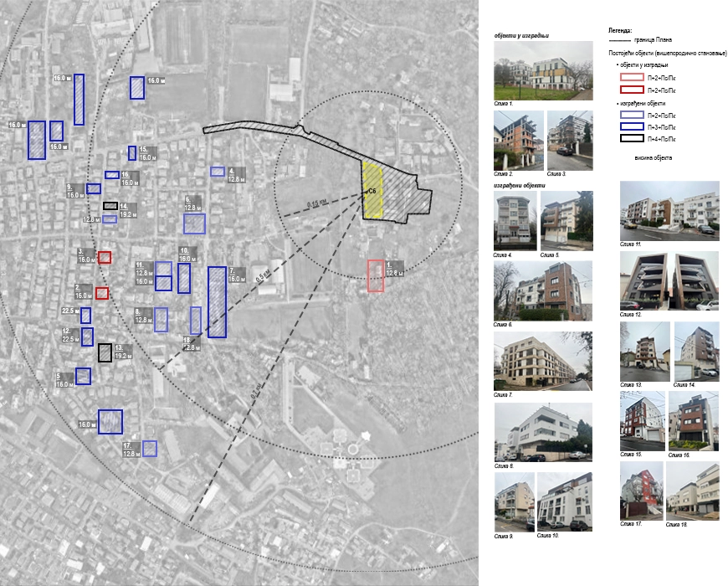
Task: Click the light red legend swatch
Action: coord(632,77)
